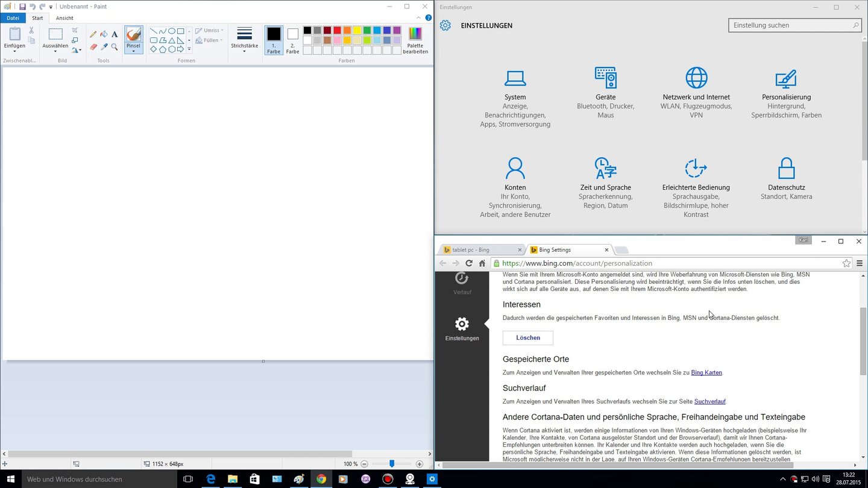Open the Pinsel brushes dropdown arrow
The width and height of the screenshot is (868, 488).
click(x=133, y=51)
